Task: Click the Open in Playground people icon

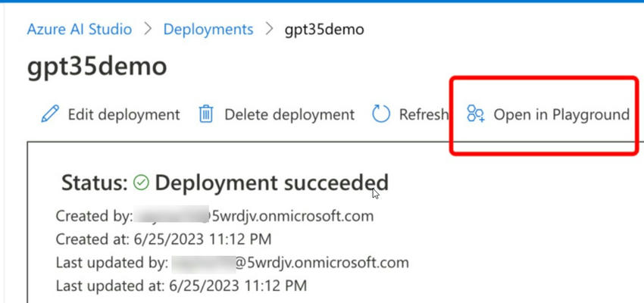Action: [x=475, y=114]
